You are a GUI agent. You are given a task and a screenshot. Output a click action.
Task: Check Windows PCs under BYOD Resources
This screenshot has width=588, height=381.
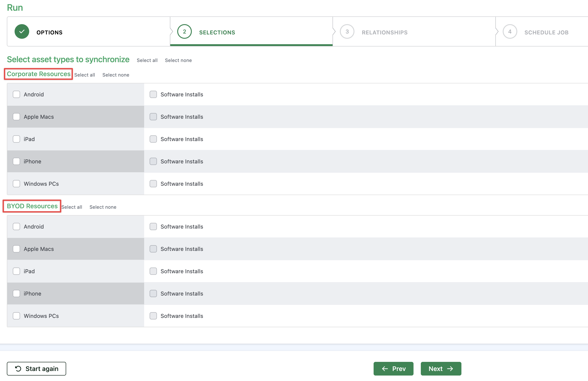tap(16, 316)
